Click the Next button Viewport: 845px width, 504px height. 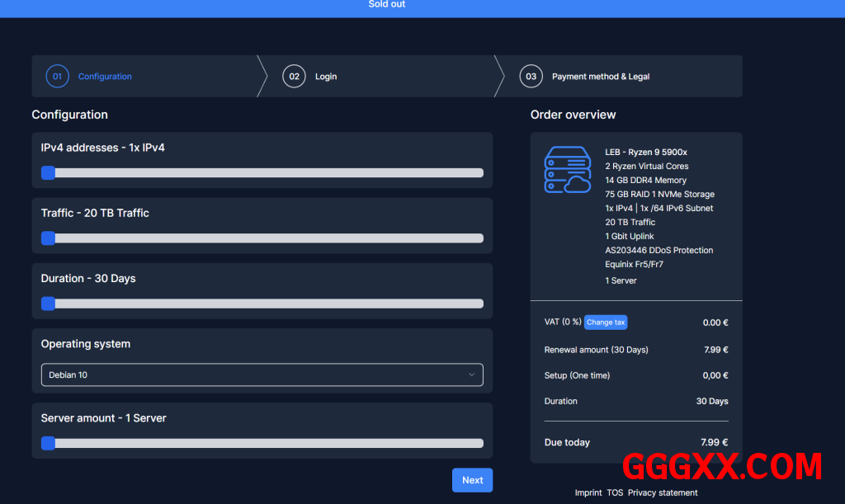(x=472, y=480)
